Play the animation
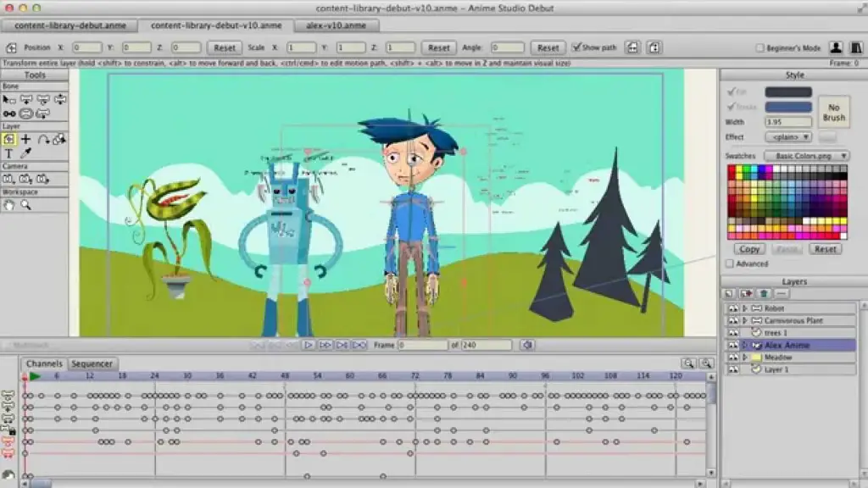The image size is (868, 488). 309,345
